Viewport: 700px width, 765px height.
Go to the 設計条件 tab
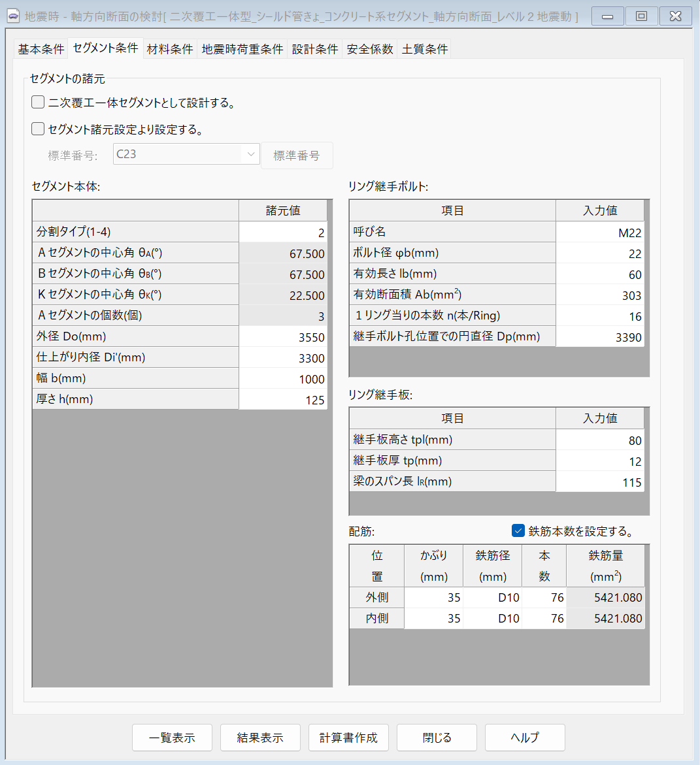pyautogui.click(x=314, y=49)
